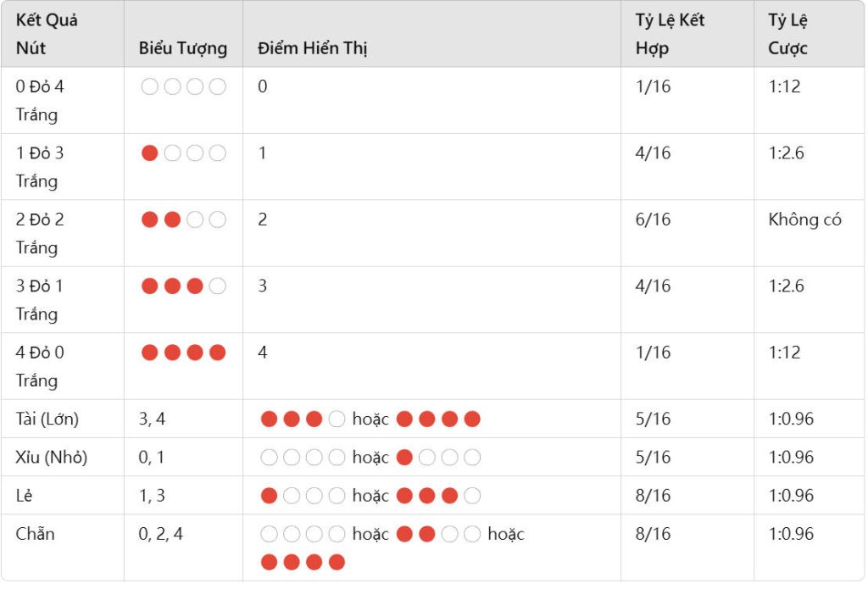The image size is (868, 589).
Task: Click the Tỷ Lệ Cược column header
Action: (787, 34)
